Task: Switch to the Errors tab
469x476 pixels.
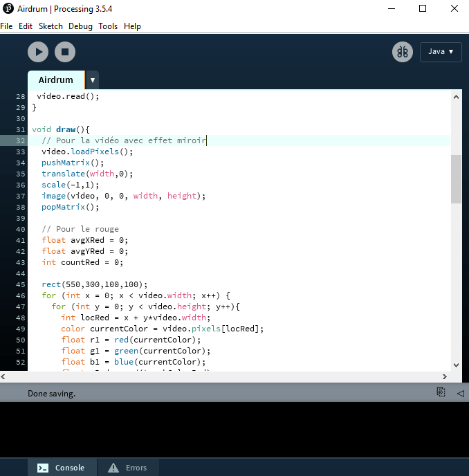Action: 128,468
